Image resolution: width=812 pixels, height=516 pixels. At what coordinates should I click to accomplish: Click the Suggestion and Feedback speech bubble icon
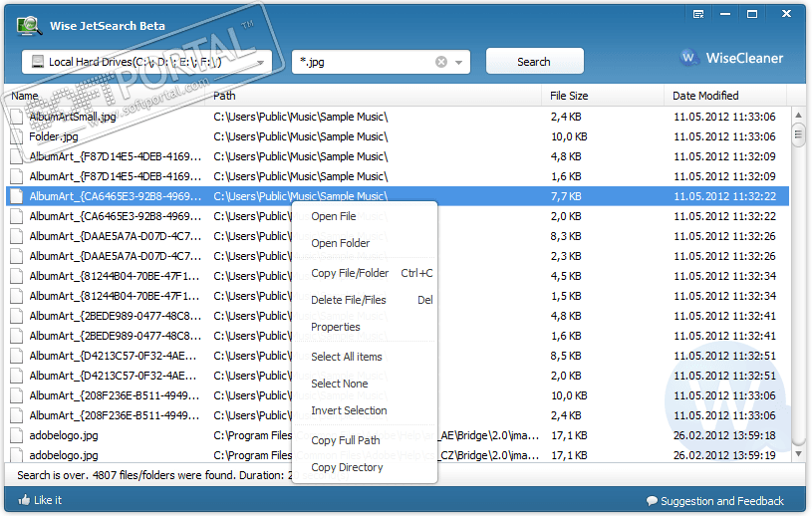(x=652, y=501)
